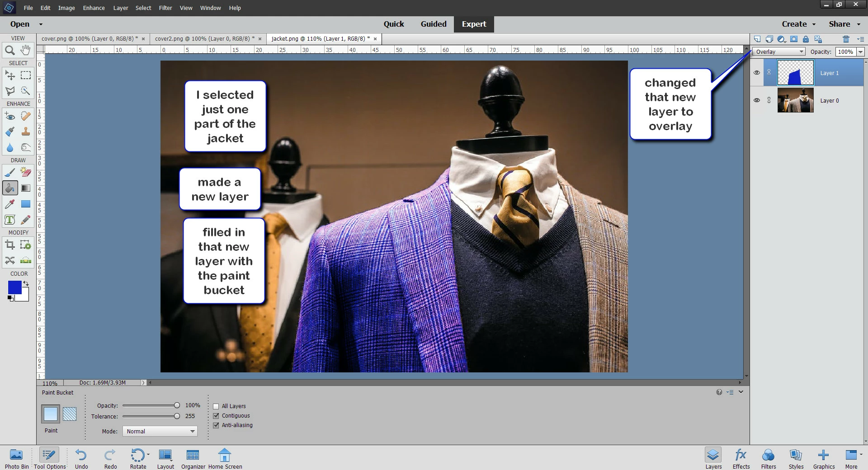Click the Undo button
Screen dimensions: 868x470
point(81,459)
